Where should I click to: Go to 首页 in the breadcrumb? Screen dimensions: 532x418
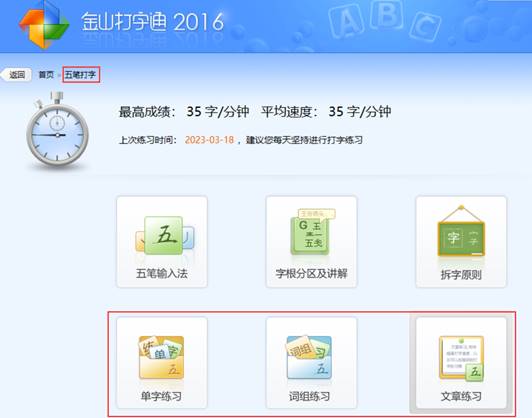tap(46, 75)
